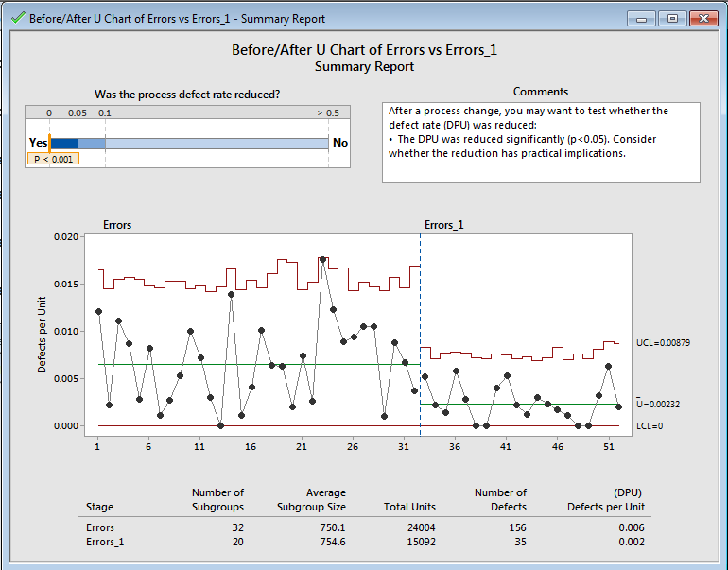Click the 'No' label on the p-value bar
728x570 pixels.
[339, 143]
